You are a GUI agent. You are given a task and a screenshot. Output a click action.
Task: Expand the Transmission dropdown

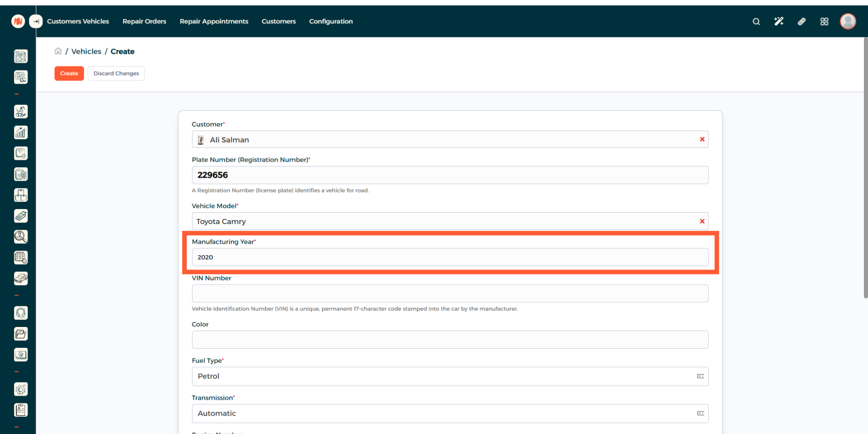pos(450,413)
